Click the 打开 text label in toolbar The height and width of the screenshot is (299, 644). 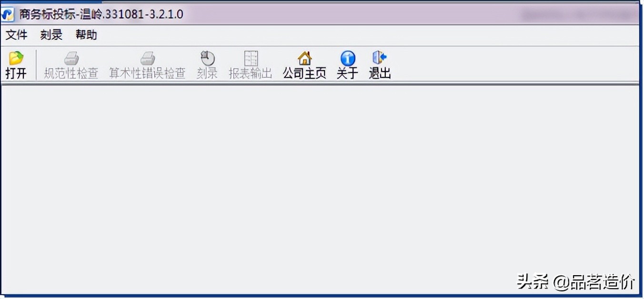pyautogui.click(x=16, y=73)
